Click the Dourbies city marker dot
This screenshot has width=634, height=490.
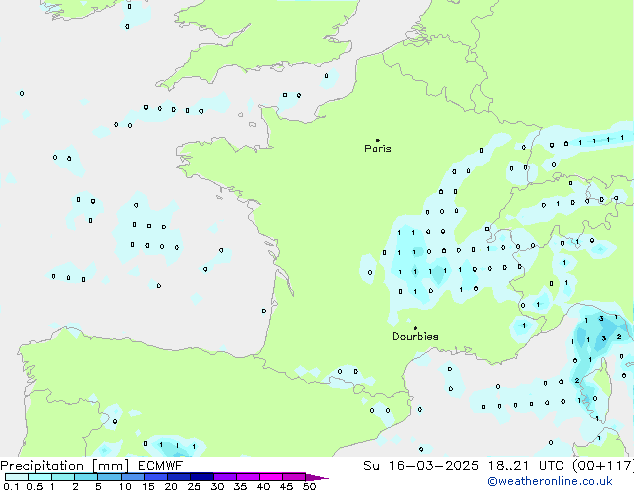pos(415,328)
